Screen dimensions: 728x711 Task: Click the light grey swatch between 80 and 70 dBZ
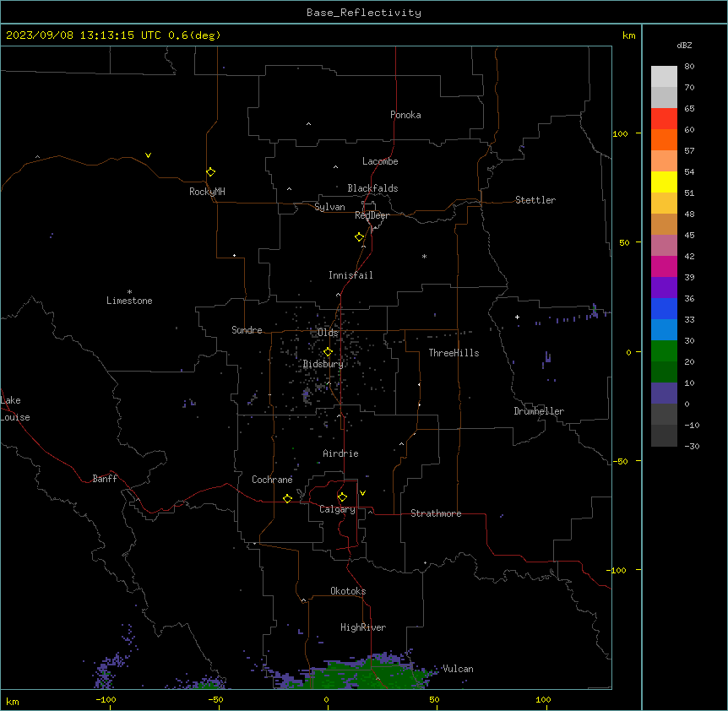coord(664,77)
